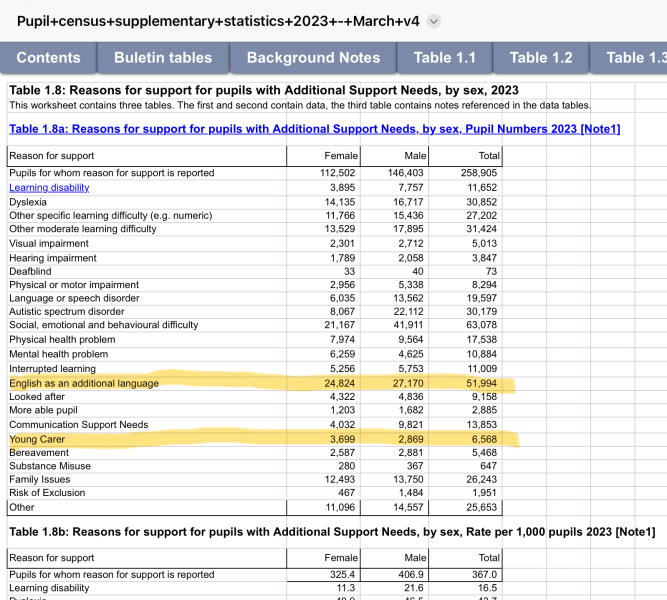The height and width of the screenshot is (600, 667).
Task: Open the Buletin tables sheet tab
Action: [x=163, y=57]
